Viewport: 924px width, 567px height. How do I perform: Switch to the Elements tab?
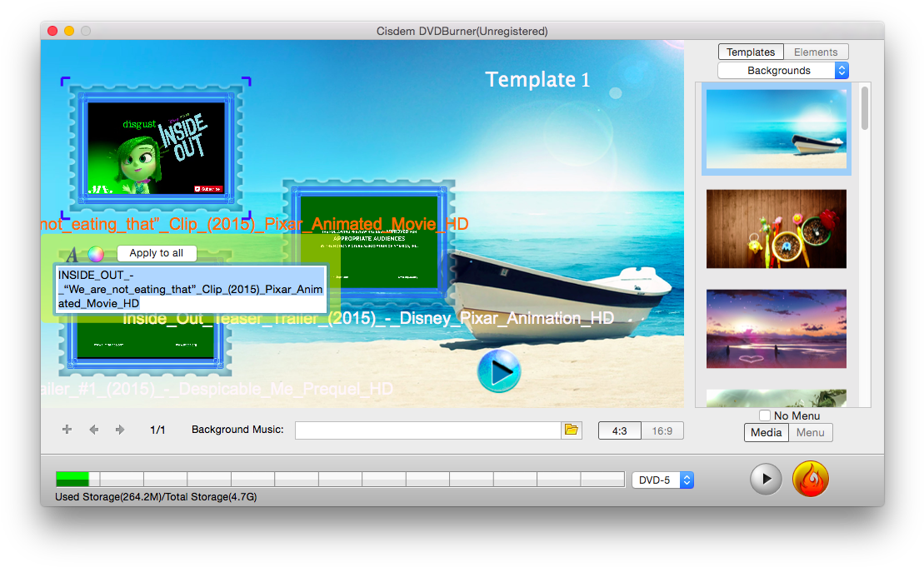click(816, 52)
